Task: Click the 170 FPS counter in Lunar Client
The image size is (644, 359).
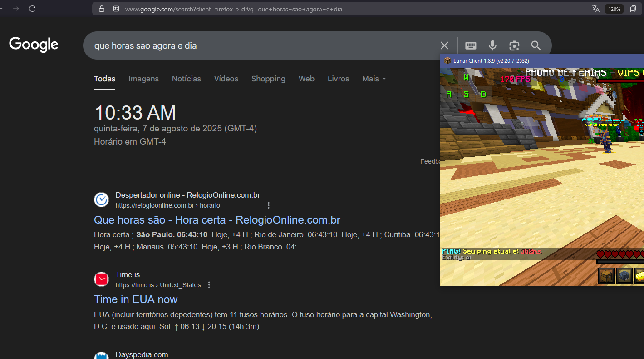Action: pos(516,79)
